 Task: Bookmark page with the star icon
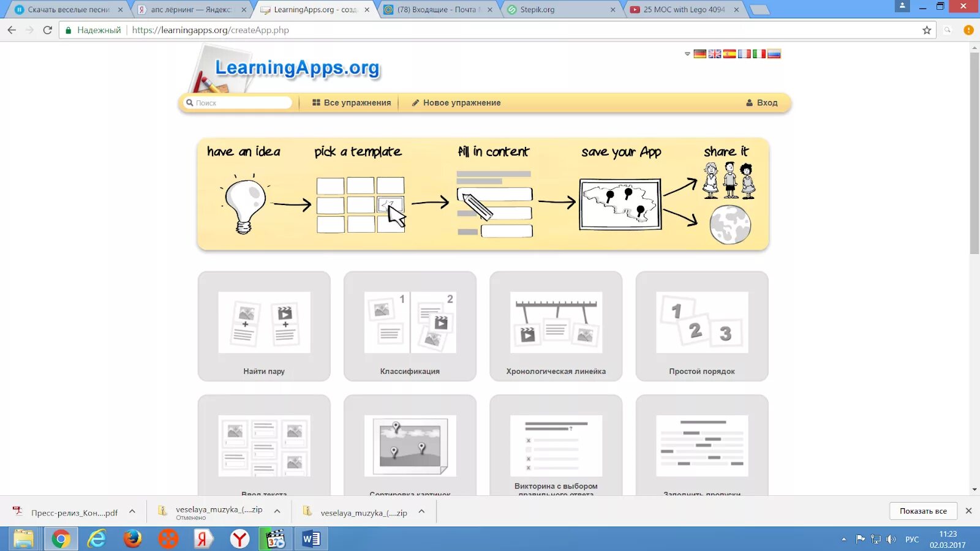point(927,30)
